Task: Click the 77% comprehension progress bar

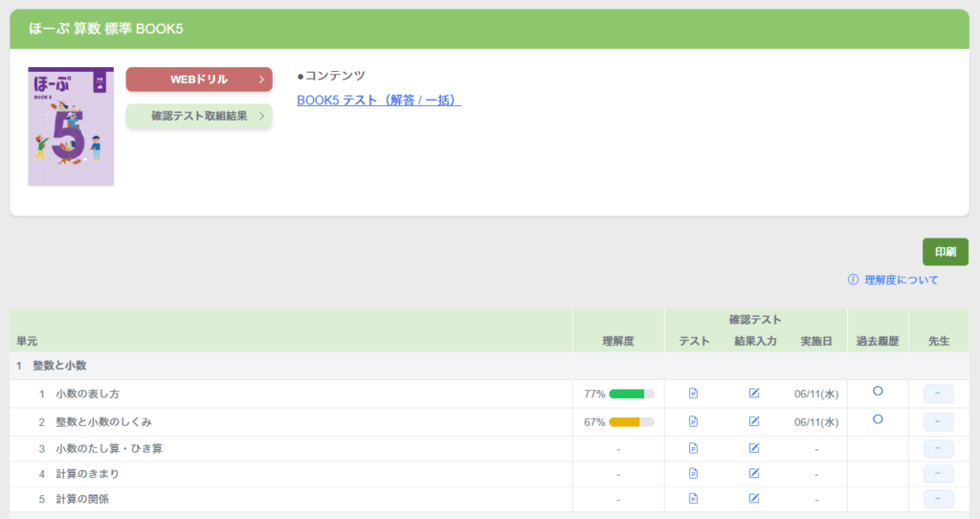Action: 631,394
